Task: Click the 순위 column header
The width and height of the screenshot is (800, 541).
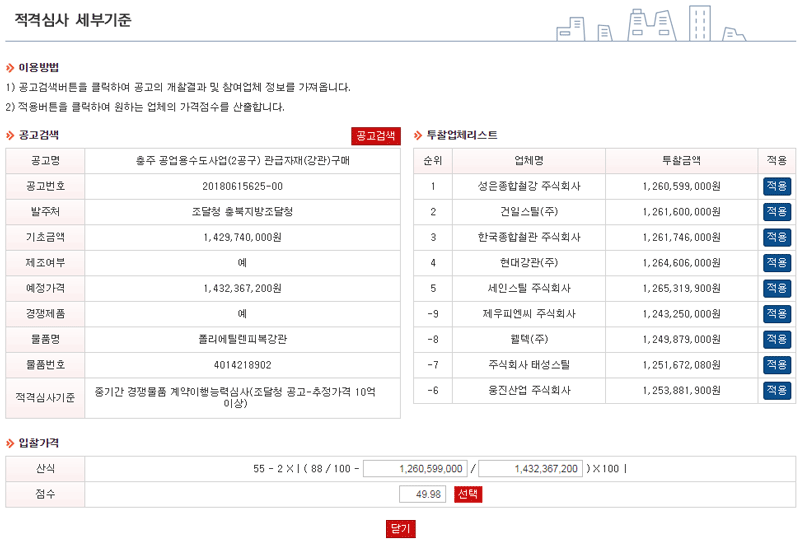Action: pos(433,160)
